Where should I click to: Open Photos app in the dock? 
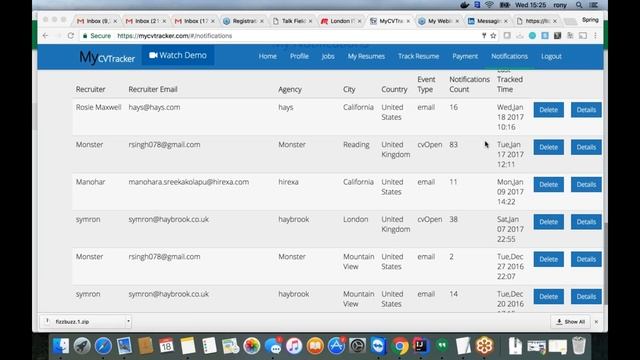click(x=251, y=346)
